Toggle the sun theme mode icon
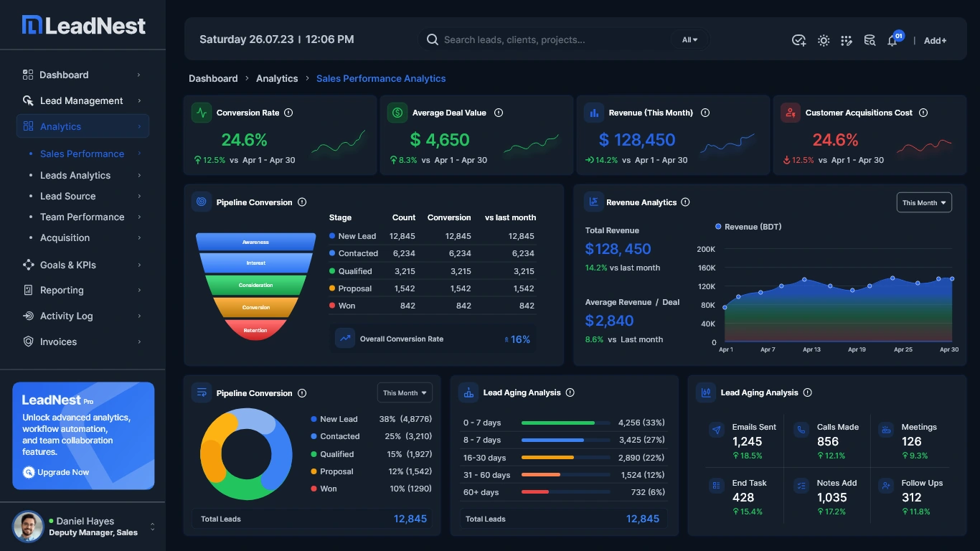The height and width of the screenshot is (551, 980). [824, 40]
